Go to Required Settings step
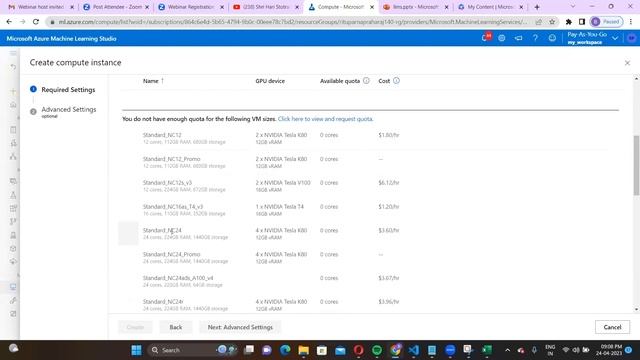The image size is (640, 360). tap(68, 89)
